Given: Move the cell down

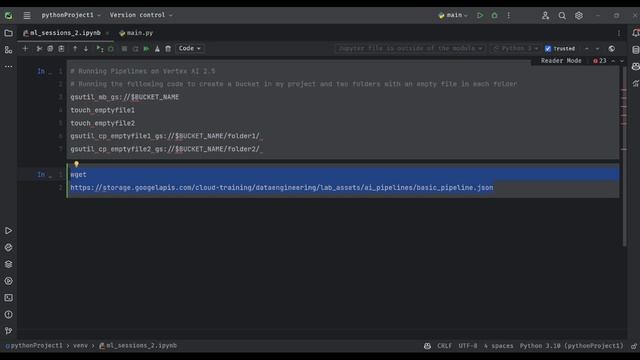Looking at the screenshot, I should [86, 49].
